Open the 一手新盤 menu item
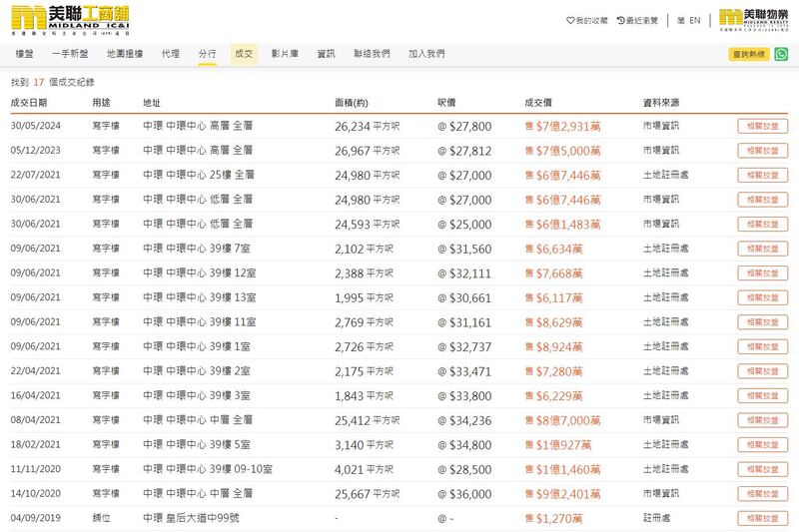The width and height of the screenshot is (799, 532). click(x=70, y=54)
